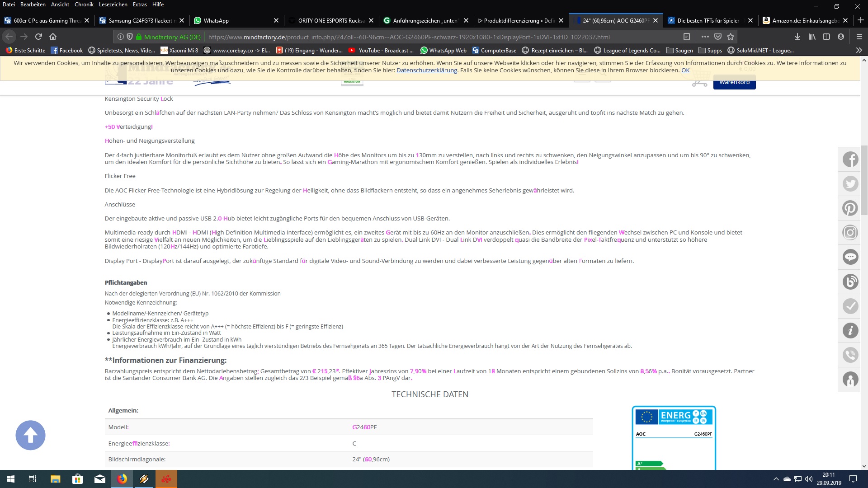This screenshot has width=868, height=488.
Task: Click the info sidebar icon
Action: (x=850, y=331)
